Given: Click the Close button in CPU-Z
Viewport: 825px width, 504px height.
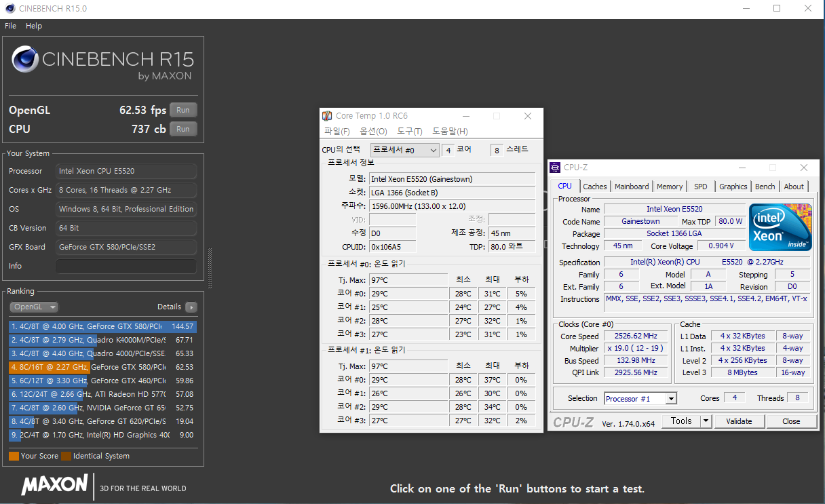Looking at the screenshot, I should pos(791,421).
